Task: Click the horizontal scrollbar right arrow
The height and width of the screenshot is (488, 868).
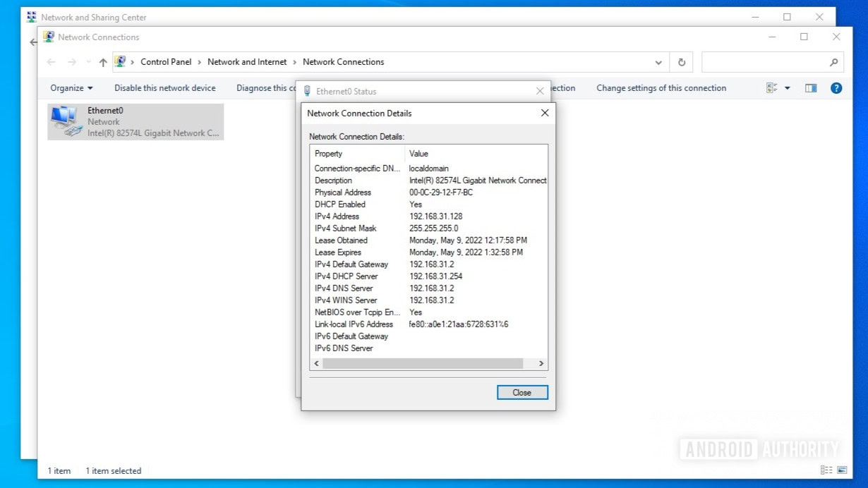Action: coord(541,363)
